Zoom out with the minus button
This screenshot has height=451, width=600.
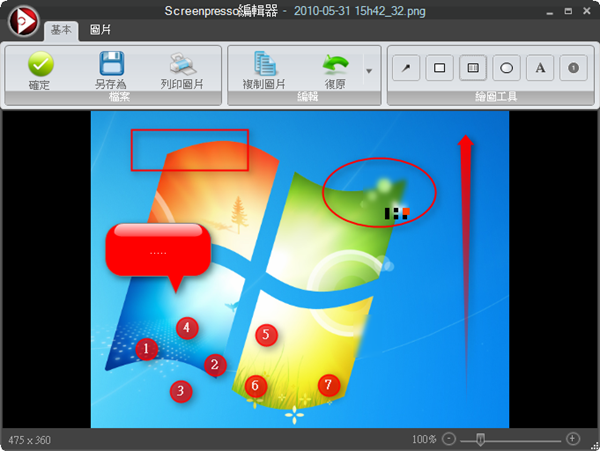point(449,439)
